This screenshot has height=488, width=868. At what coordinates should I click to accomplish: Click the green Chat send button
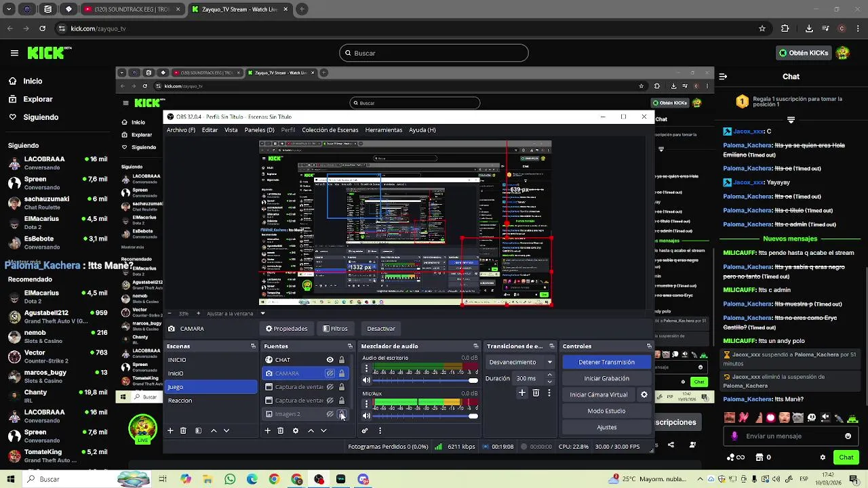point(846,457)
